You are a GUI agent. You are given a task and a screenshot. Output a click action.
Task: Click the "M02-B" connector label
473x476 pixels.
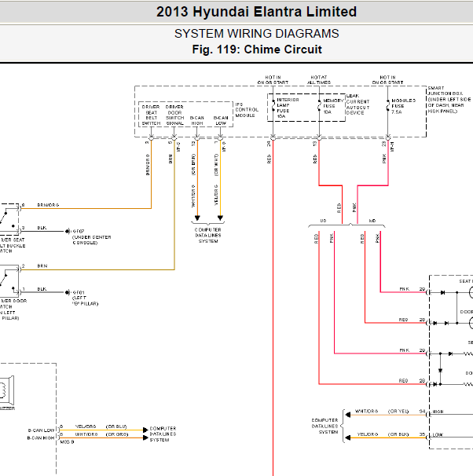pos(67,442)
